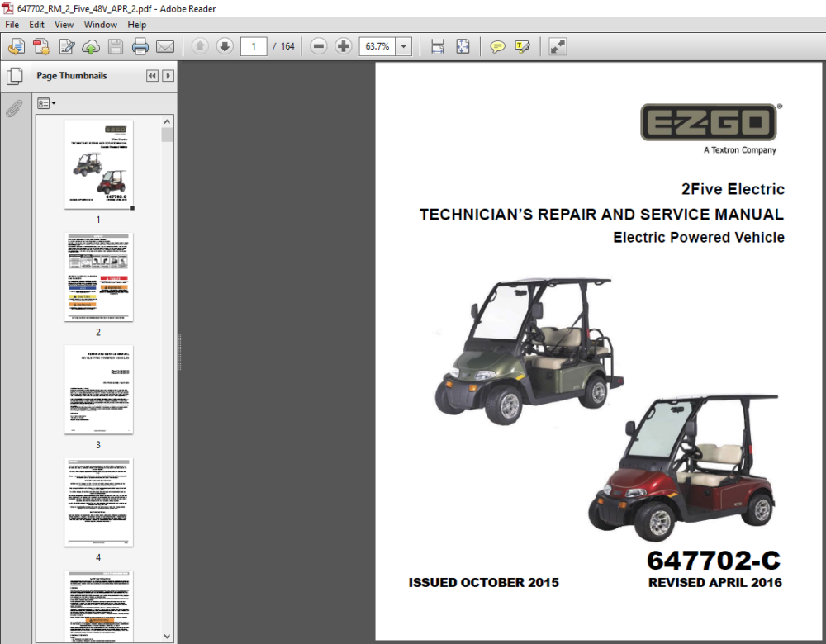
Task: Expand the thumbnails pane with right arrow
Action: click(168, 76)
